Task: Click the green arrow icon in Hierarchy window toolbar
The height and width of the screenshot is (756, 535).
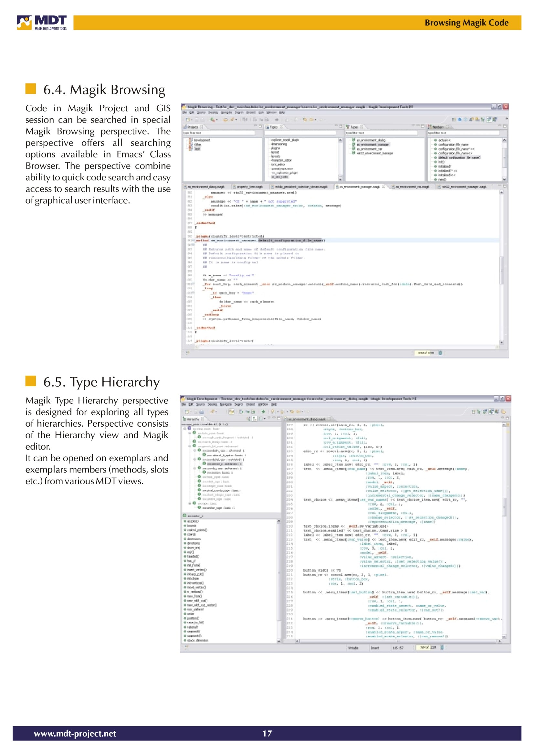Action: tap(263, 411)
